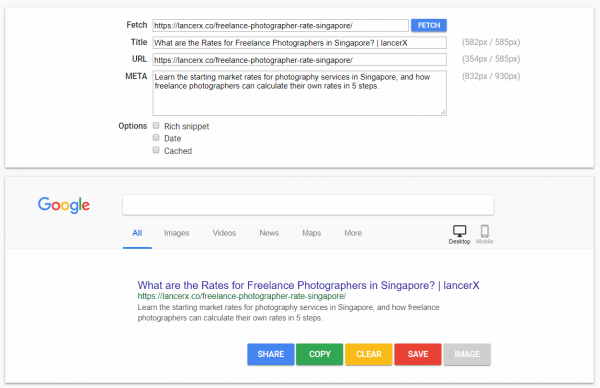Switch preview to Mobile view icon

pos(484,234)
